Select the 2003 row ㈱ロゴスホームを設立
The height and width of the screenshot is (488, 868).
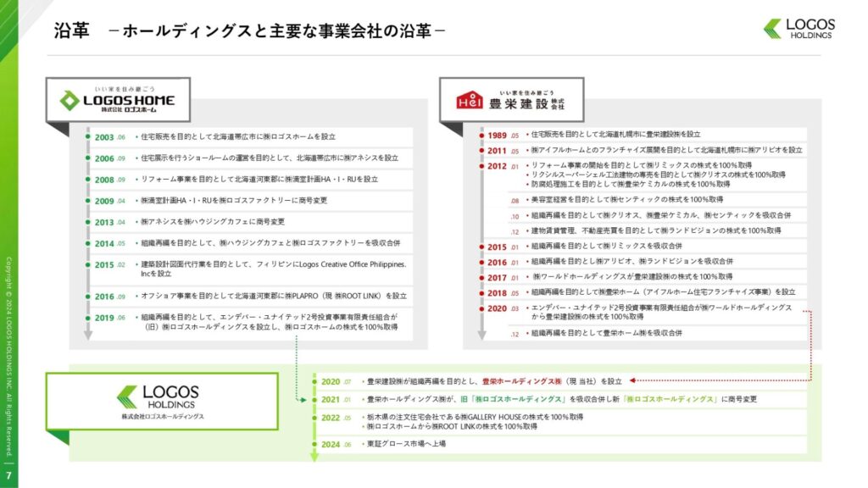click(x=238, y=136)
